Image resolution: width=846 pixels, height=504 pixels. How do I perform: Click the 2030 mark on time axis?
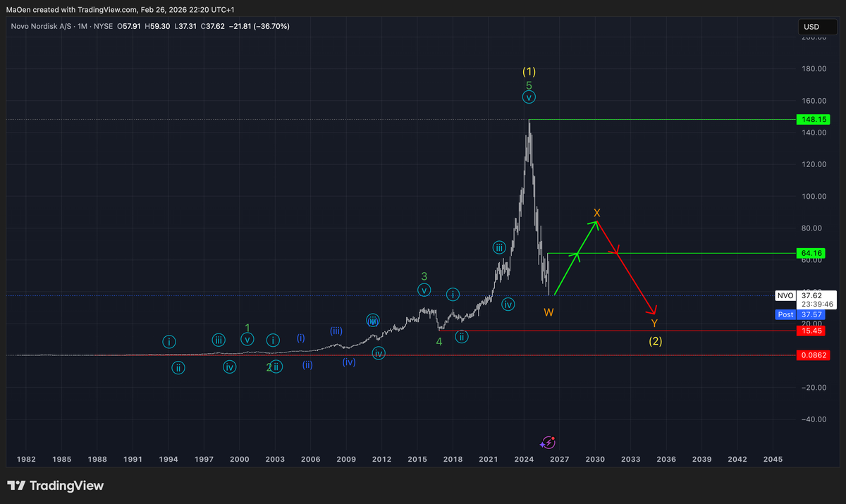(595, 459)
